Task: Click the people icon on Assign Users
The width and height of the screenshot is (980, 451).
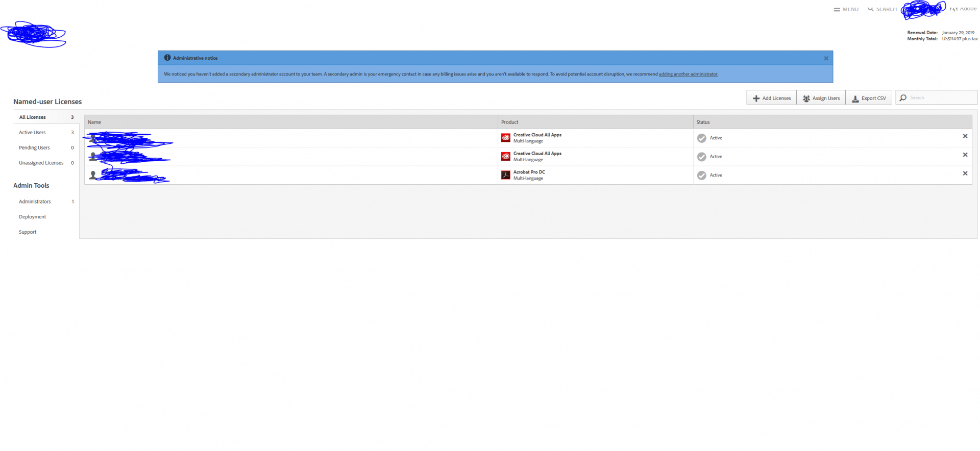Action: pos(806,98)
